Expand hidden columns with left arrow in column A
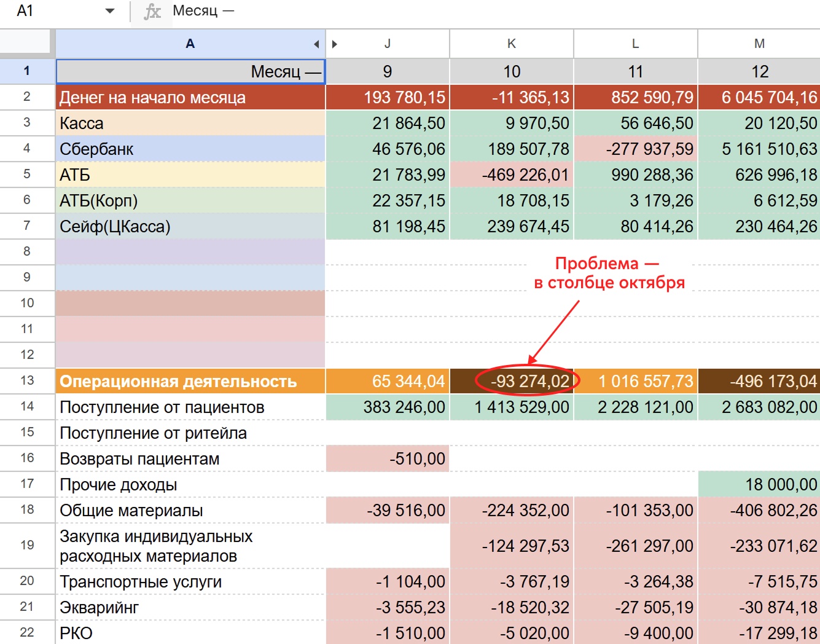 click(316, 44)
